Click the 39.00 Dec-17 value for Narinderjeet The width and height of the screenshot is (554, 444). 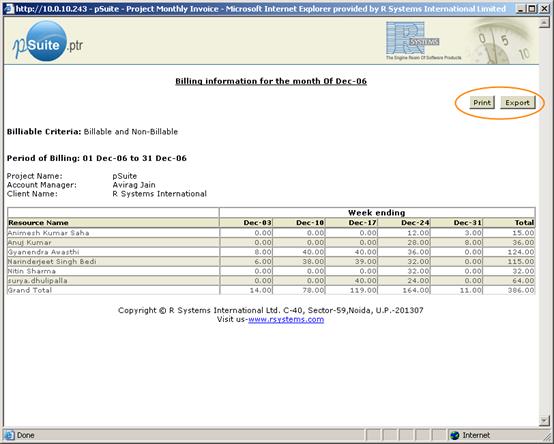click(x=366, y=262)
